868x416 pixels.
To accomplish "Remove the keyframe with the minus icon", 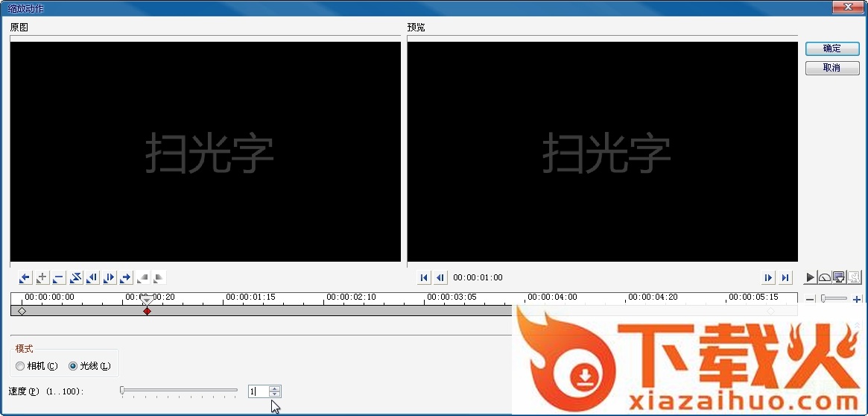I will [x=59, y=278].
